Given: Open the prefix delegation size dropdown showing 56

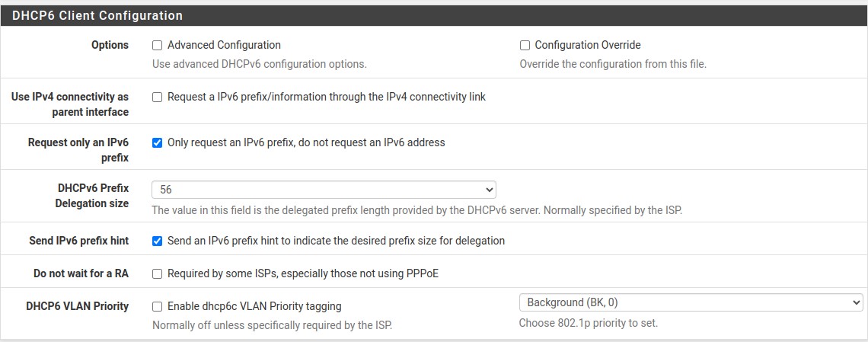Looking at the screenshot, I should click(324, 189).
